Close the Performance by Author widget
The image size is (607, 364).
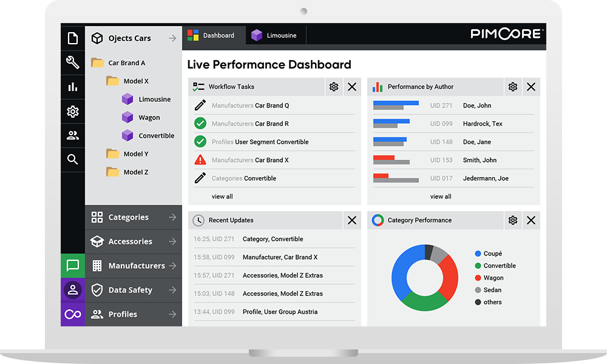tap(531, 87)
